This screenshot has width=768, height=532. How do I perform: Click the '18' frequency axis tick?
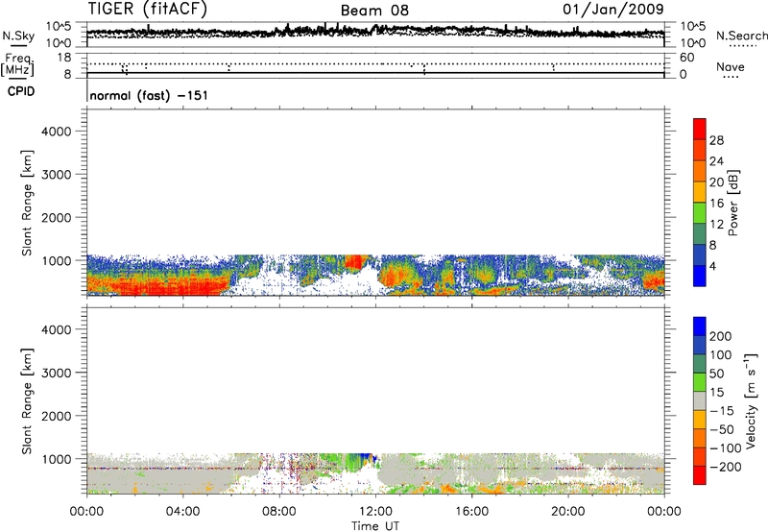pyautogui.click(x=64, y=58)
